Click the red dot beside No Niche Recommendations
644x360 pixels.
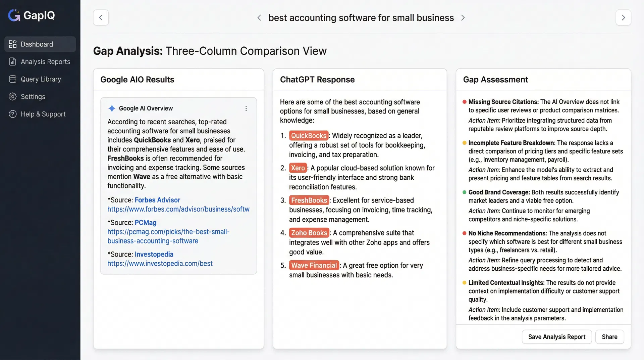[465, 233]
